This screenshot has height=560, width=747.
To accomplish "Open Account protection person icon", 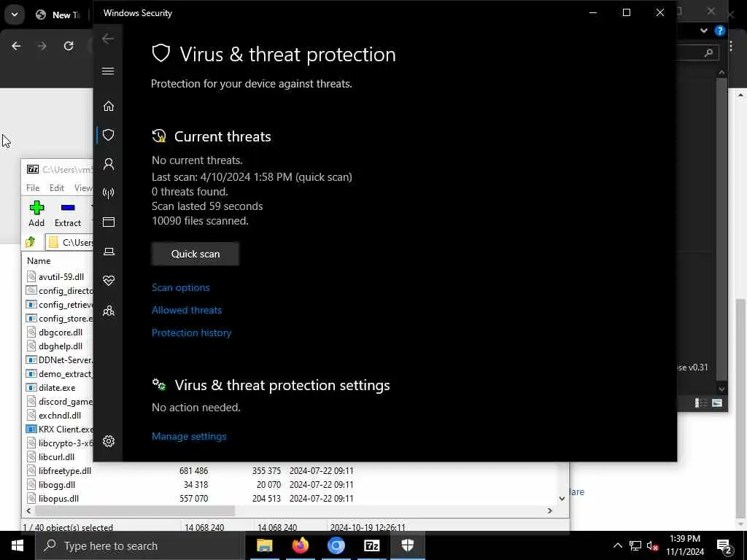I will (x=109, y=164).
